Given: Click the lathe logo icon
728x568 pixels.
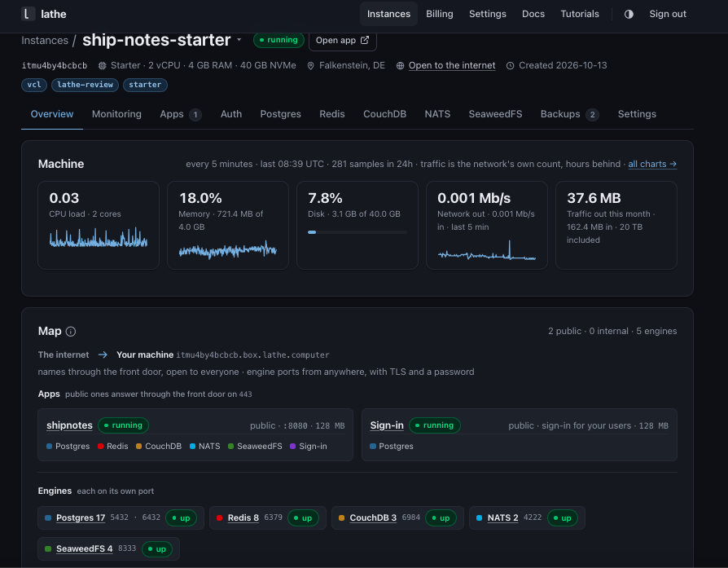Looking at the screenshot, I should coord(28,14).
